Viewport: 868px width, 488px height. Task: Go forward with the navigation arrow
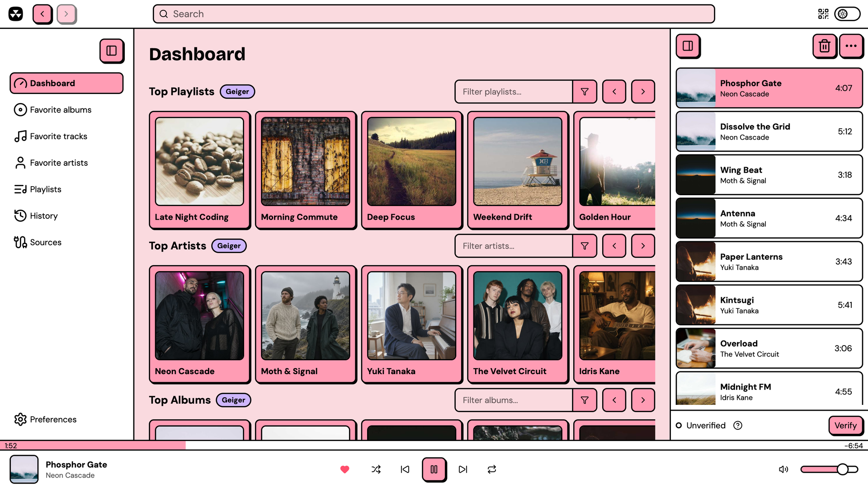pos(66,14)
